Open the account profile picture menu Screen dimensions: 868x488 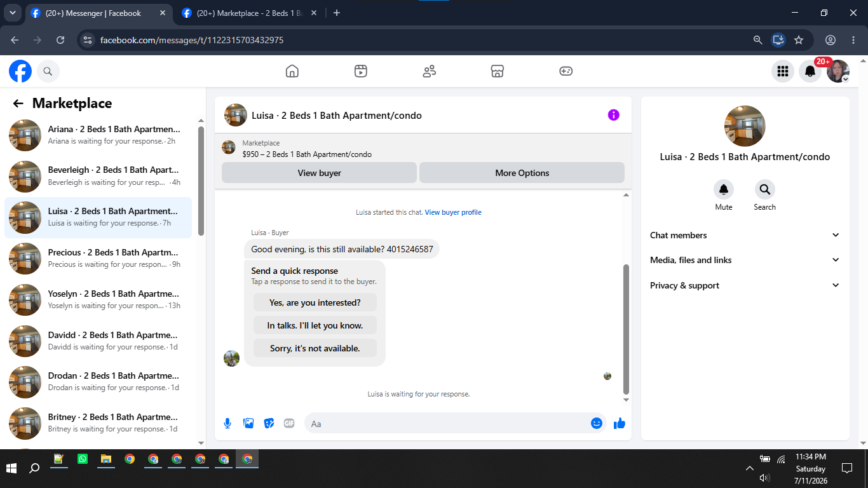coord(838,72)
